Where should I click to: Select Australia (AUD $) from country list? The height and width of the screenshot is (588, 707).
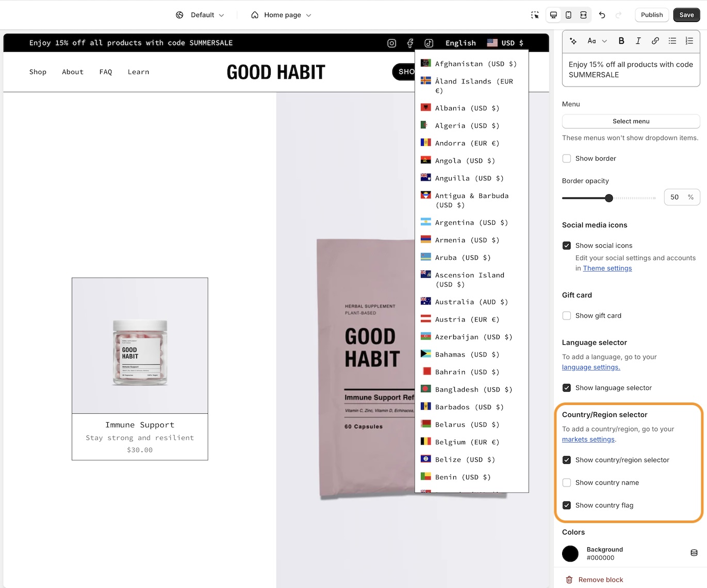coord(472,302)
